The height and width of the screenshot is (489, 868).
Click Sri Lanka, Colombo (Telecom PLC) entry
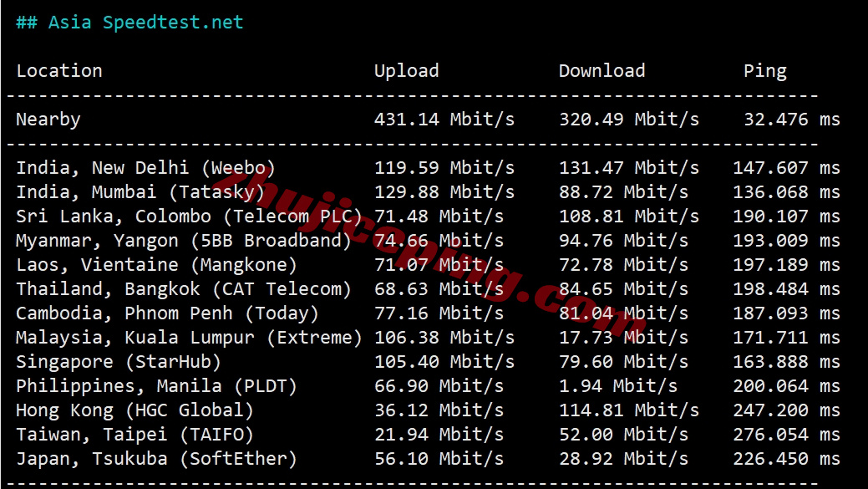tap(189, 216)
